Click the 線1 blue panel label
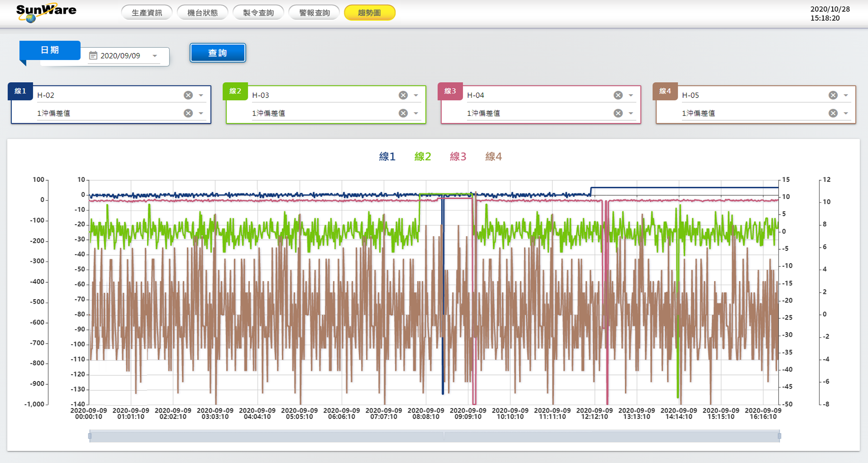Viewport: 868px width, 463px height. 20,91
